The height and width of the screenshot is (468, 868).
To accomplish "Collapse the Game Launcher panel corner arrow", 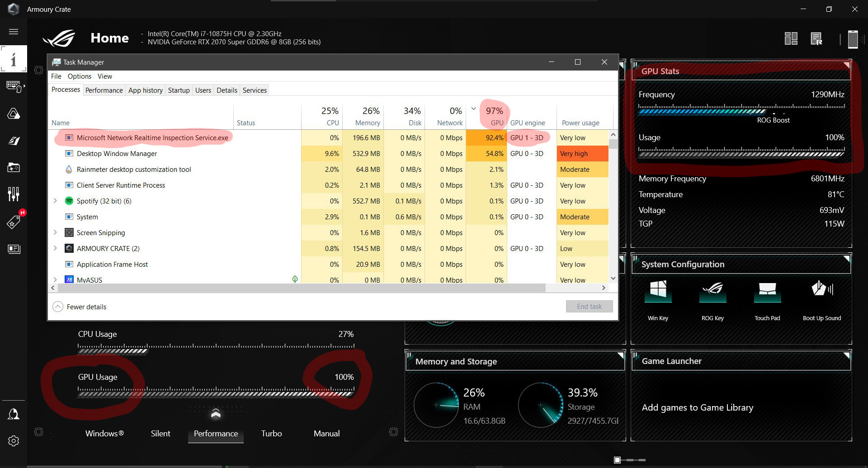I will (x=846, y=355).
